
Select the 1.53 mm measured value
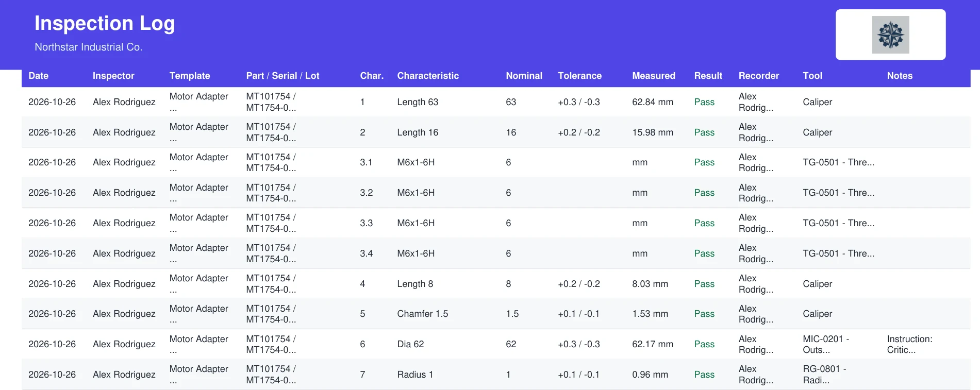[x=650, y=314]
